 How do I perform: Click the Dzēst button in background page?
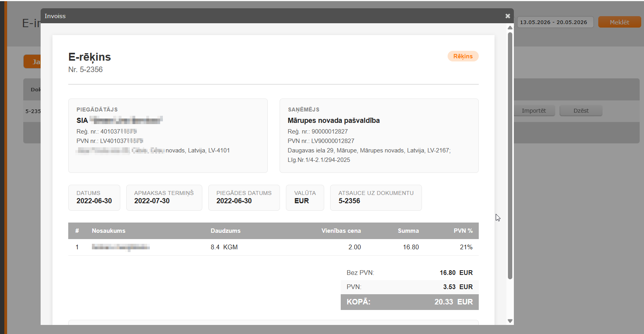point(581,111)
